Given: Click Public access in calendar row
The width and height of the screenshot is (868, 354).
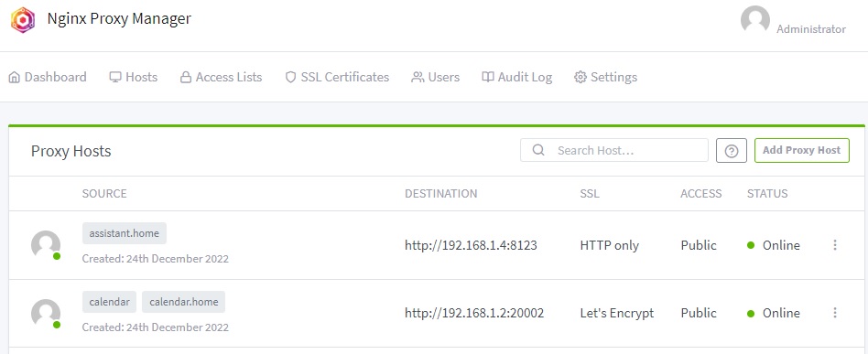Looking at the screenshot, I should click(x=699, y=313).
